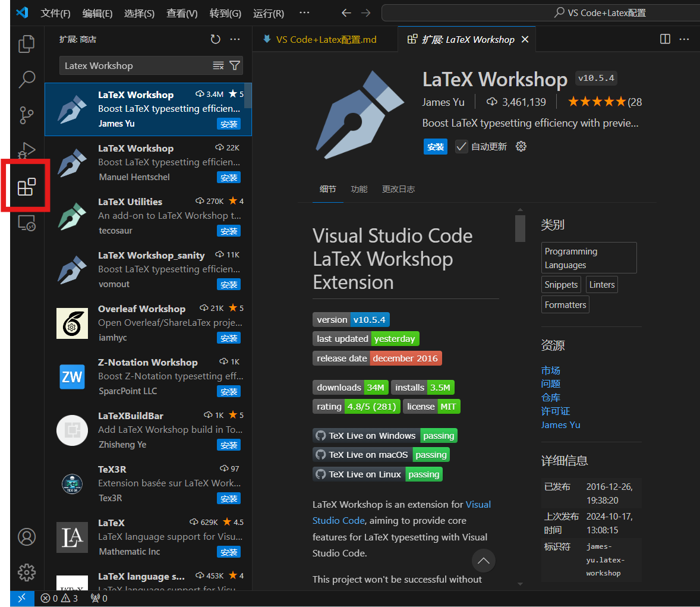The image size is (700, 607).
Task: Clear extensions search results icon
Action: (x=218, y=65)
